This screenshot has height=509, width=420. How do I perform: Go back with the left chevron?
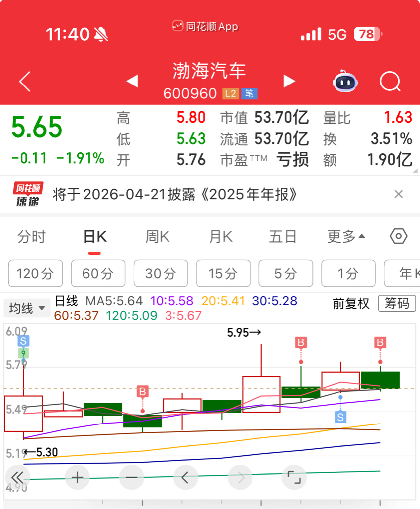point(25,81)
